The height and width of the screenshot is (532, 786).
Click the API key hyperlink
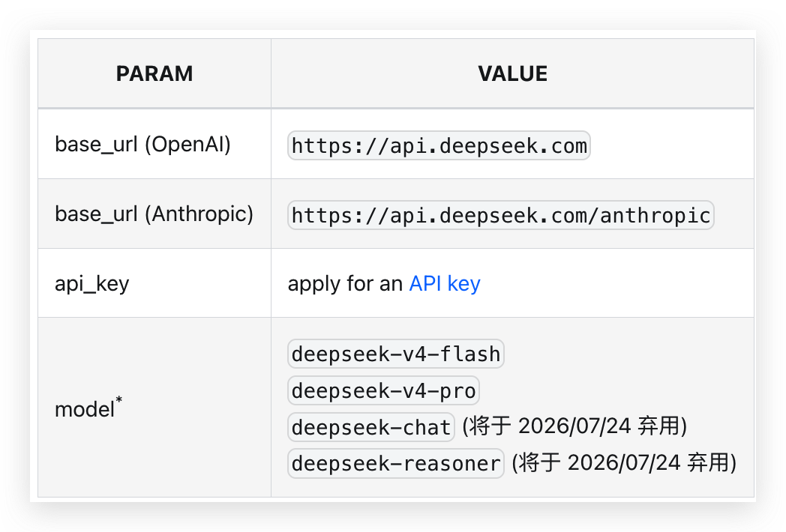point(444,283)
